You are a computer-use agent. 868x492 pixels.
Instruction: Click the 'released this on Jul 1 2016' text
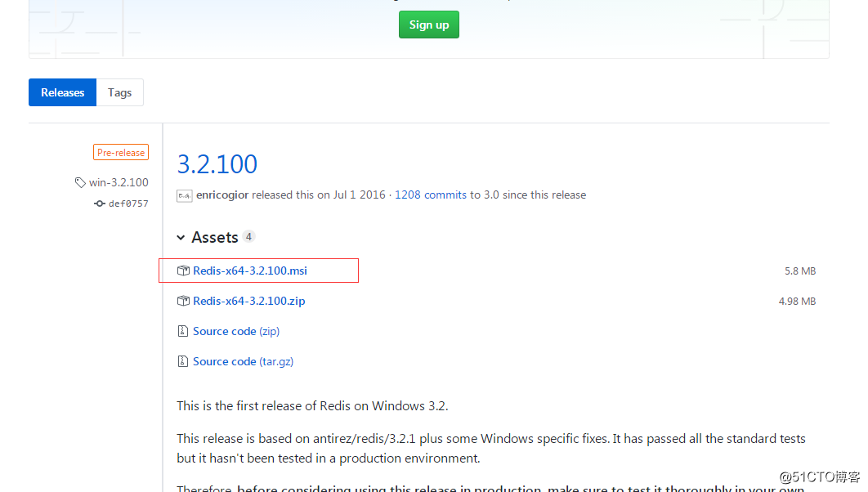pyautogui.click(x=318, y=195)
